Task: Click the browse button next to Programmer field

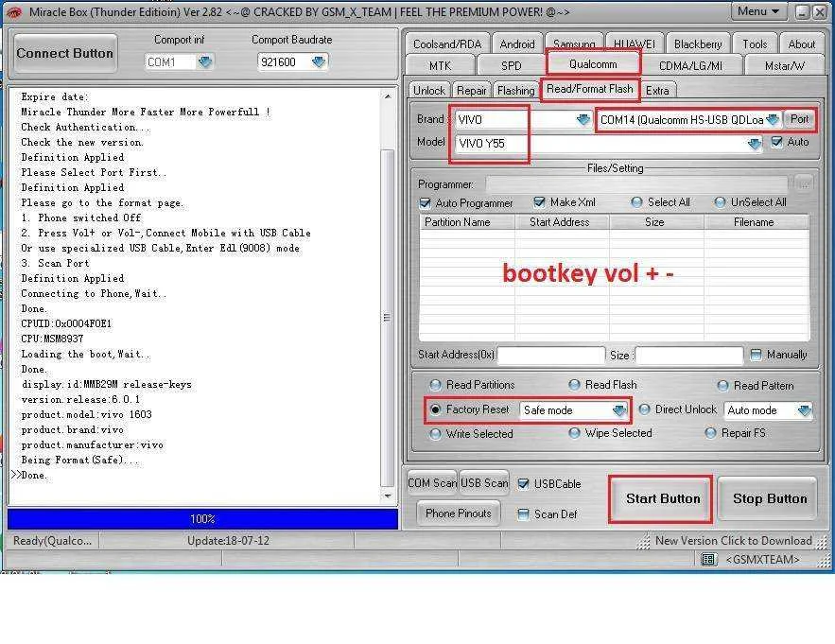Action: pos(803,183)
